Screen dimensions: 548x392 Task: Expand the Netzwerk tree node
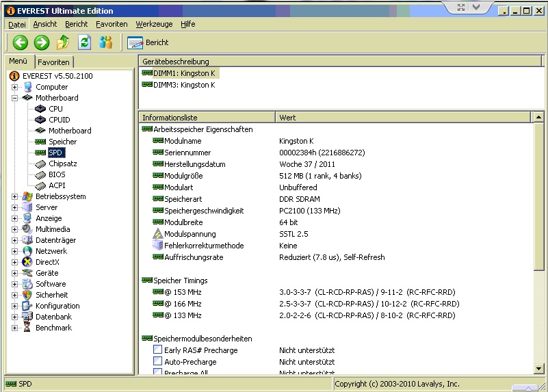pos(14,251)
